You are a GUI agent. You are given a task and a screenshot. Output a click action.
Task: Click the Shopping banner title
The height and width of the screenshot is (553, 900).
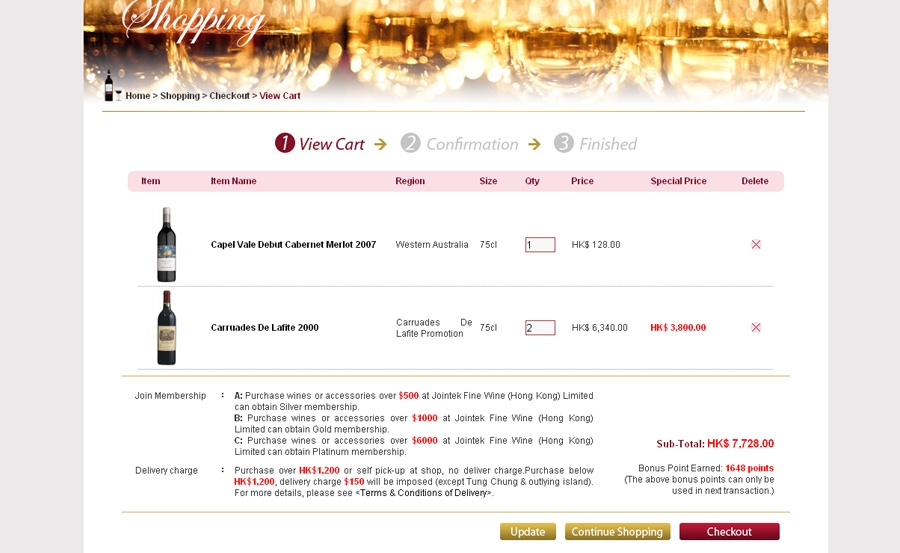[x=194, y=22]
